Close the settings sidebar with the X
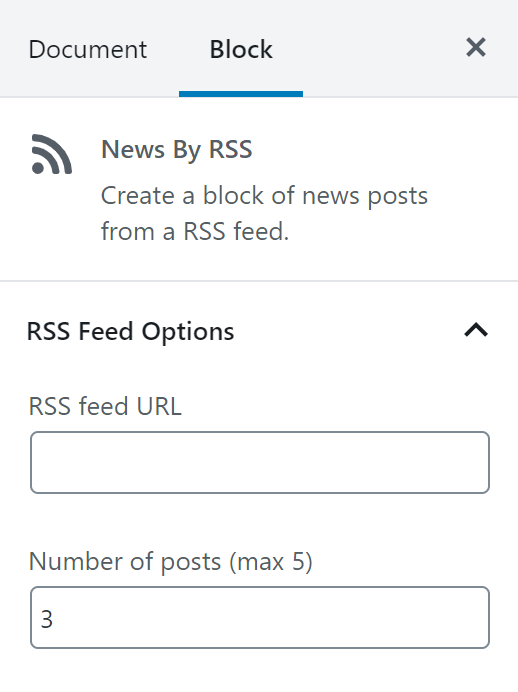The image size is (518, 692). [x=476, y=47]
